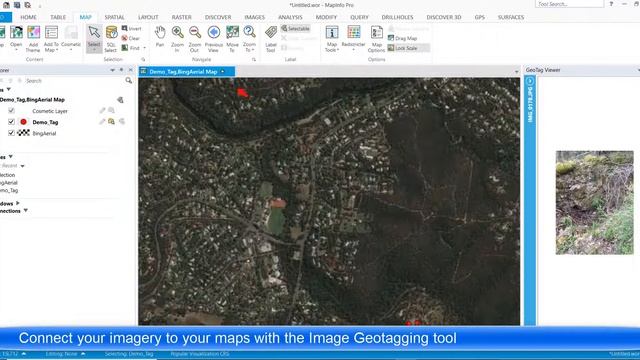Activate the Select arrow tool
Screen dimensions: 640x360
[x=94, y=38]
